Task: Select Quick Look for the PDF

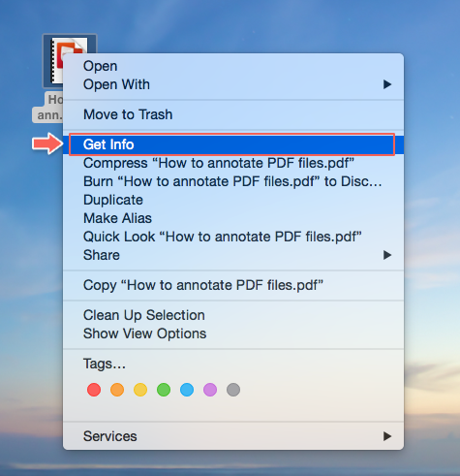Action: point(233,237)
